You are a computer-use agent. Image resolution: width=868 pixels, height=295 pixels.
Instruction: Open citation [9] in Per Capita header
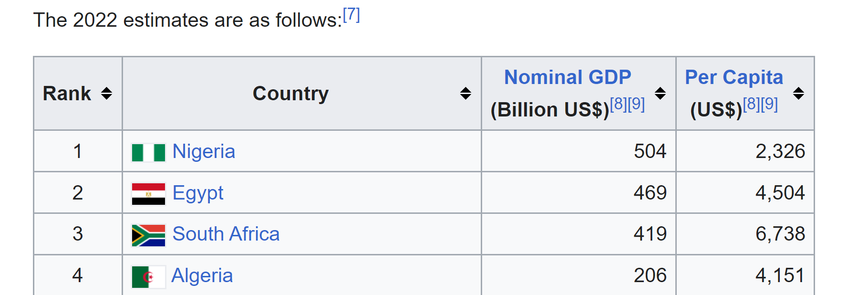tap(769, 104)
